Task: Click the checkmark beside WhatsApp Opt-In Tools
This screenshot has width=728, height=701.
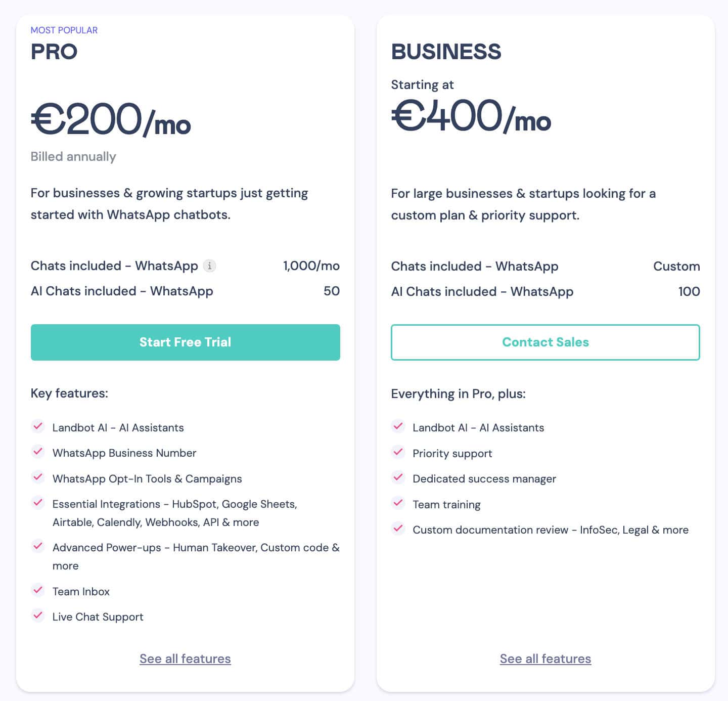Action: click(x=38, y=477)
